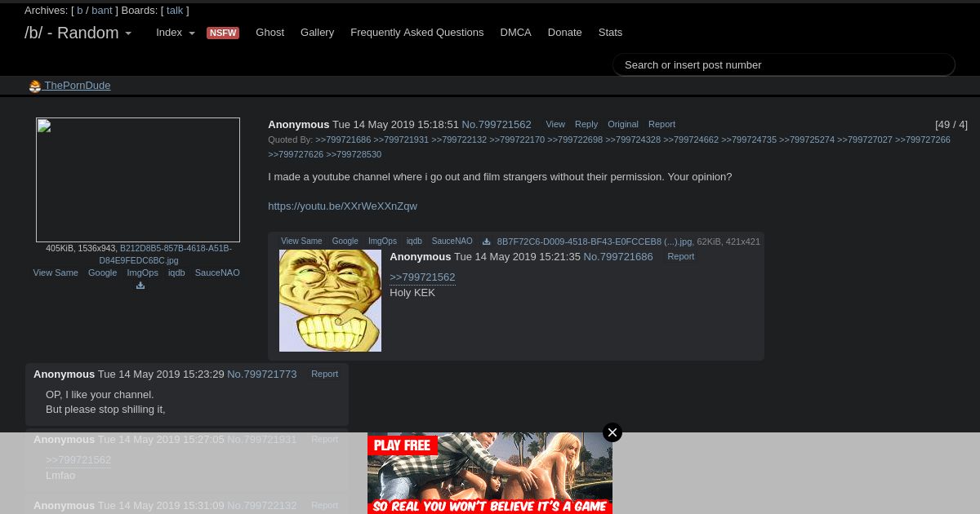Click View in the OP post header

[555, 124]
